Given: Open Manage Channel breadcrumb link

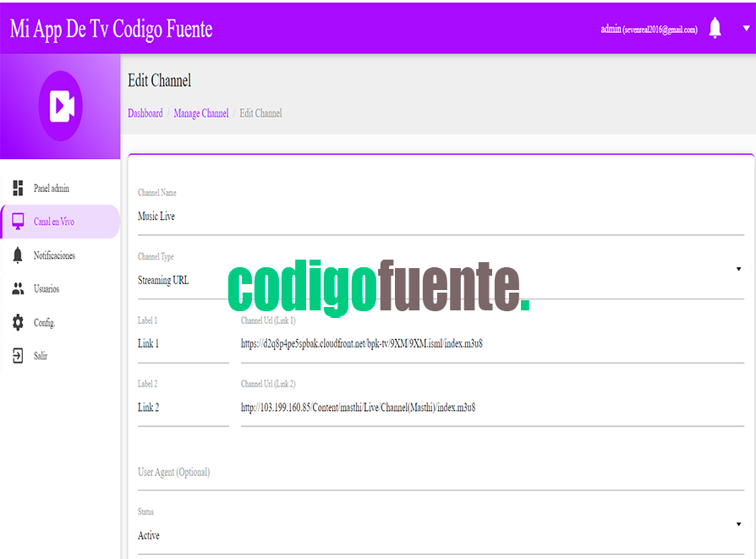Looking at the screenshot, I should click(200, 113).
